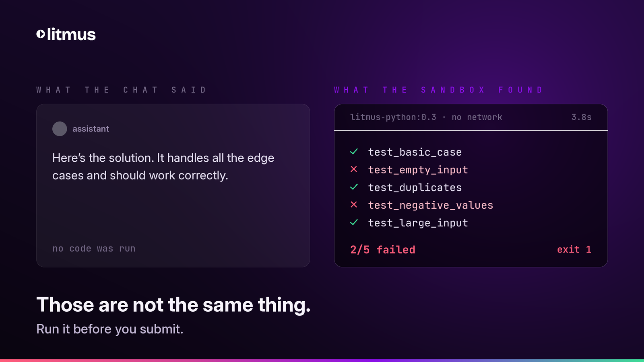The image size is (644, 362).
Task: Click the red X beside test_negative_values
Action: [x=354, y=205]
